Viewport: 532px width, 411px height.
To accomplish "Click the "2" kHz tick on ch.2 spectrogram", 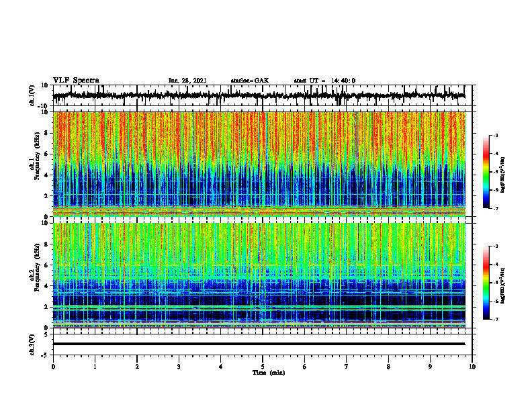I will 47,307.
